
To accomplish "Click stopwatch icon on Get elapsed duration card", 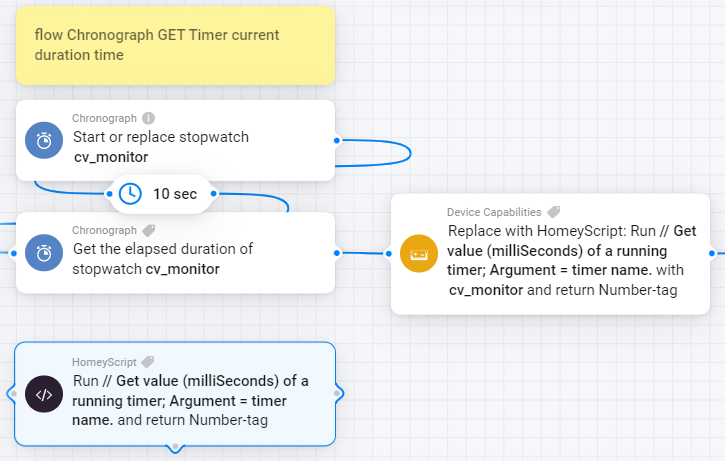I will point(44,253).
